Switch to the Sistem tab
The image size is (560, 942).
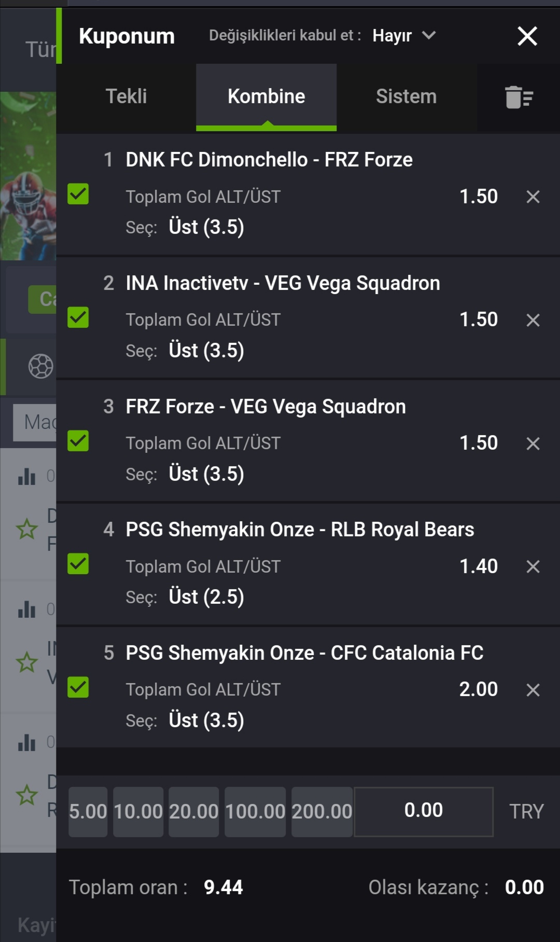pyautogui.click(x=407, y=96)
